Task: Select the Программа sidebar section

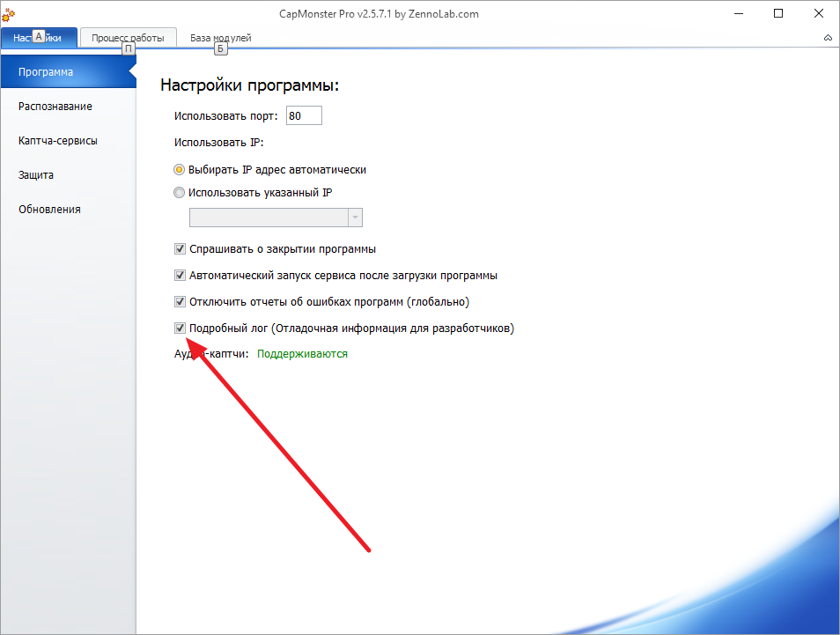Action: pos(68,72)
